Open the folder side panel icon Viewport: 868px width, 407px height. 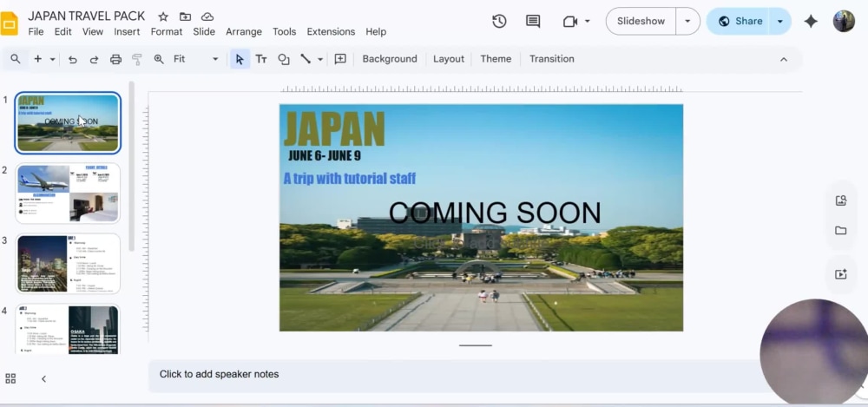(841, 230)
